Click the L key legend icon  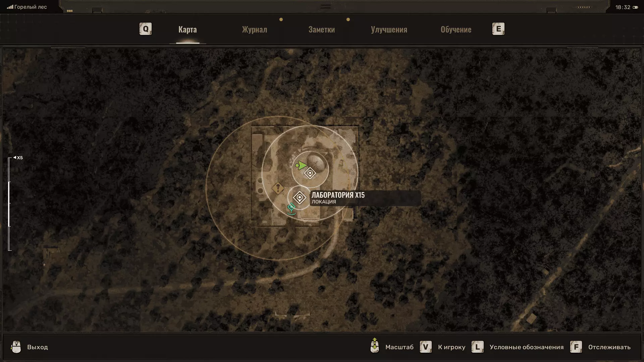tap(477, 347)
